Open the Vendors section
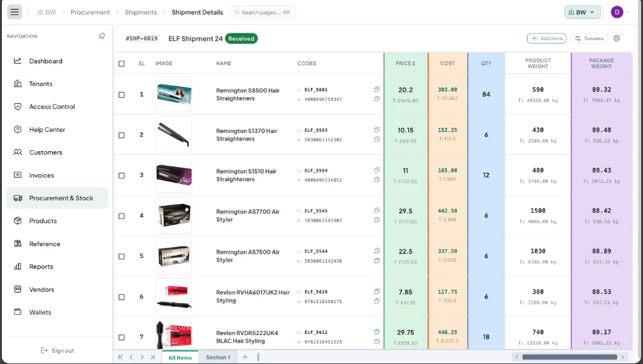The height and width of the screenshot is (364, 643). point(57,289)
